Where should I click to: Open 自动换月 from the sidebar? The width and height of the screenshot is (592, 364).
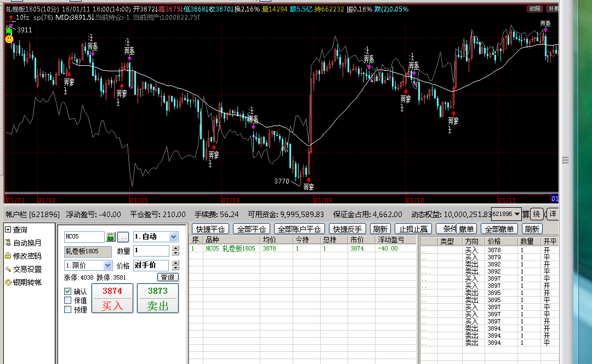pyautogui.click(x=27, y=243)
